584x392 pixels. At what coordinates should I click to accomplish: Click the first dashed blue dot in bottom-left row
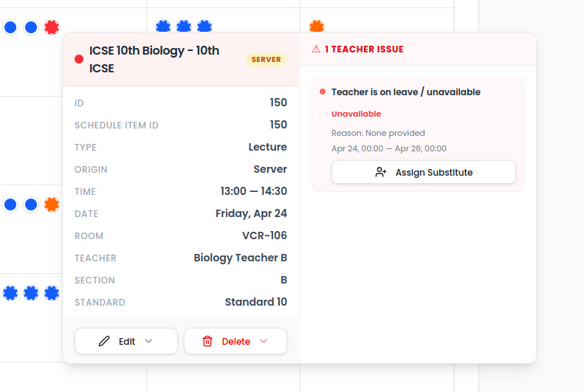pyautogui.click(x=10, y=293)
